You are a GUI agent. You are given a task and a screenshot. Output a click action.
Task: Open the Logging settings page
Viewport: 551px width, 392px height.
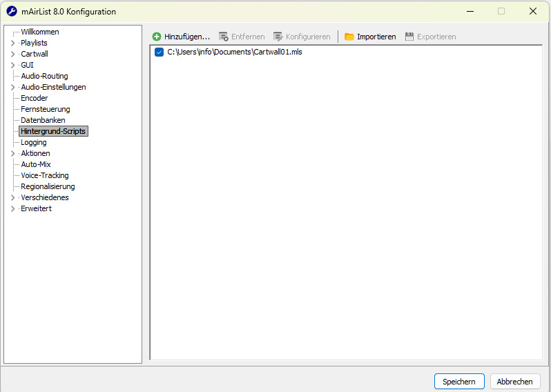click(34, 142)
